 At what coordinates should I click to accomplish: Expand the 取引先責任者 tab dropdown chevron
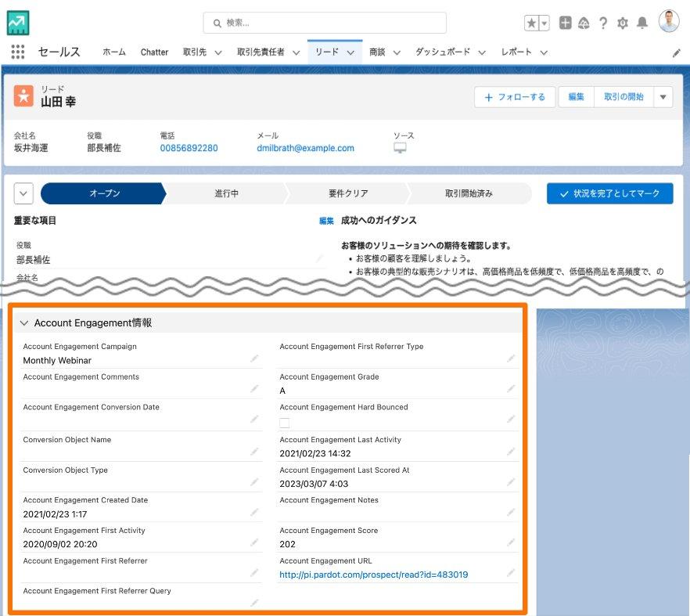point(296,53)
